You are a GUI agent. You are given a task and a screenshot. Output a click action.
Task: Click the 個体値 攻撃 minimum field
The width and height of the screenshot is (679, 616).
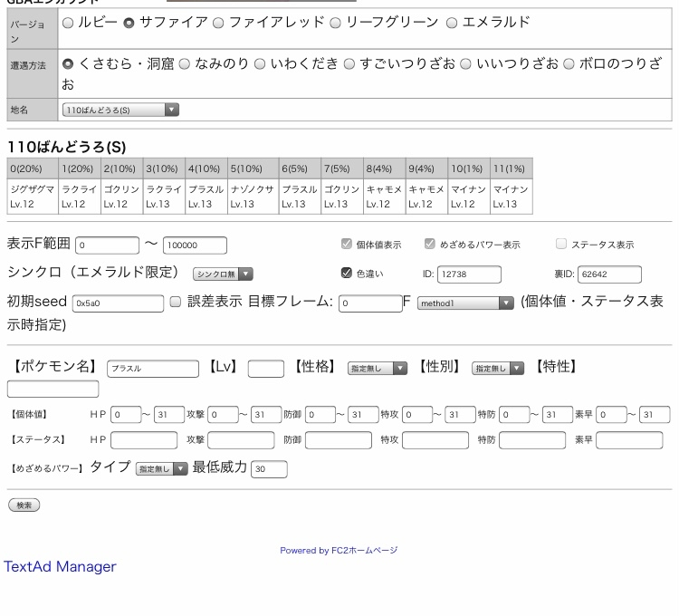click(x=223, y=415)
